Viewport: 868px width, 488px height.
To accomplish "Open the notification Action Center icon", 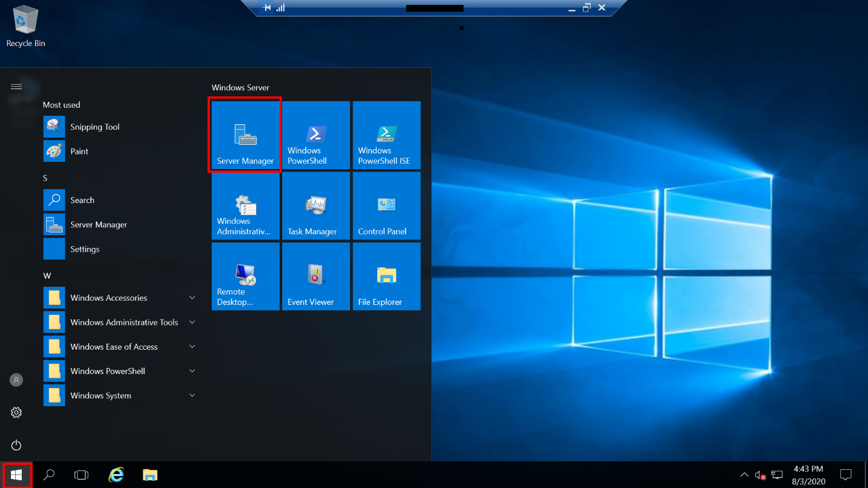I will click(x=846, y=475).
